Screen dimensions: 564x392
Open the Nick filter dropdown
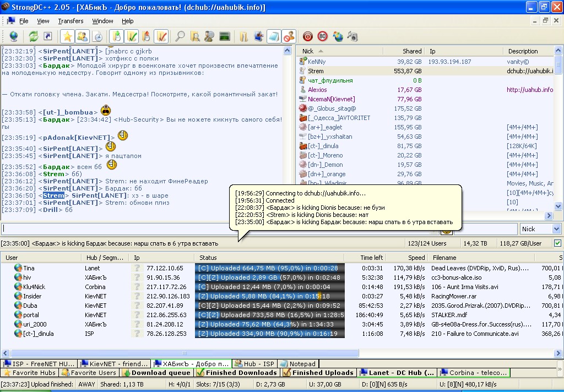(556, 228)
